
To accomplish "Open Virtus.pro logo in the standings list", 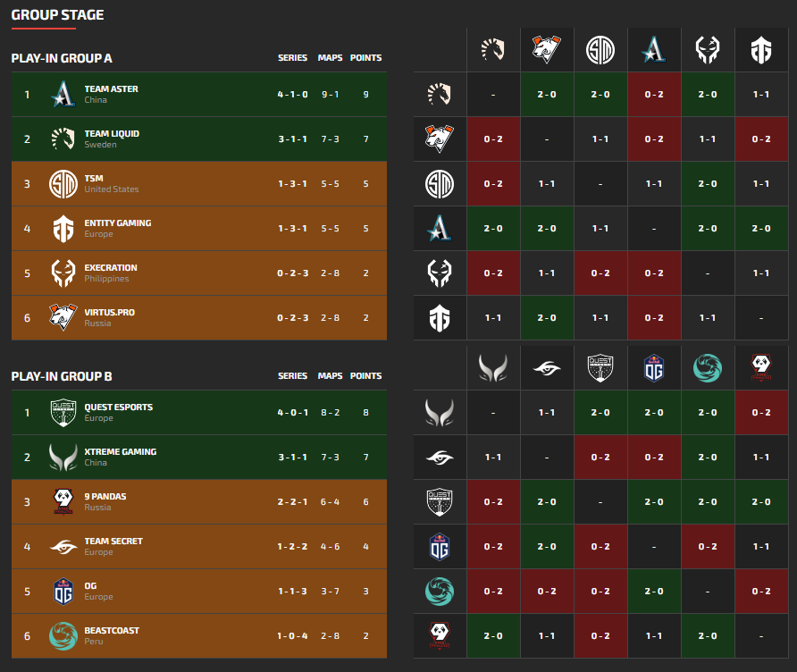I will (63, 317).
